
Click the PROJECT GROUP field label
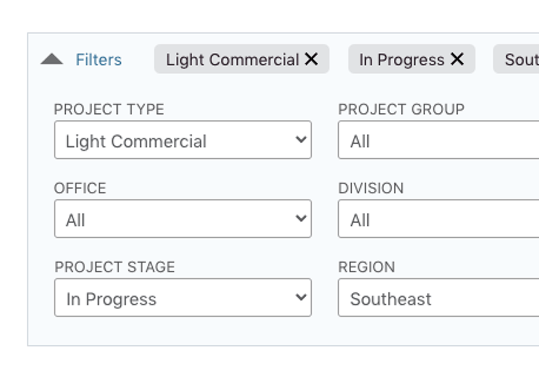coord(401,109)
